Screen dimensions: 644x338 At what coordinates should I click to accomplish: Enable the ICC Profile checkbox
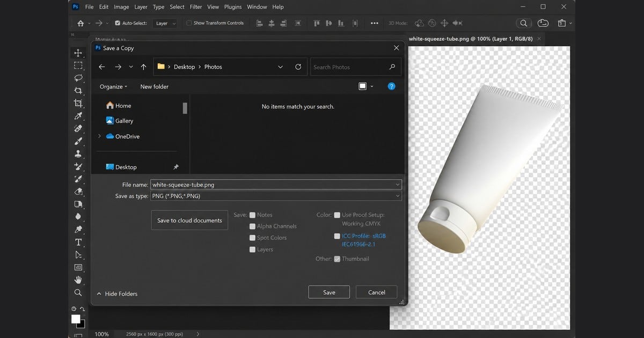tap(337, 236)
